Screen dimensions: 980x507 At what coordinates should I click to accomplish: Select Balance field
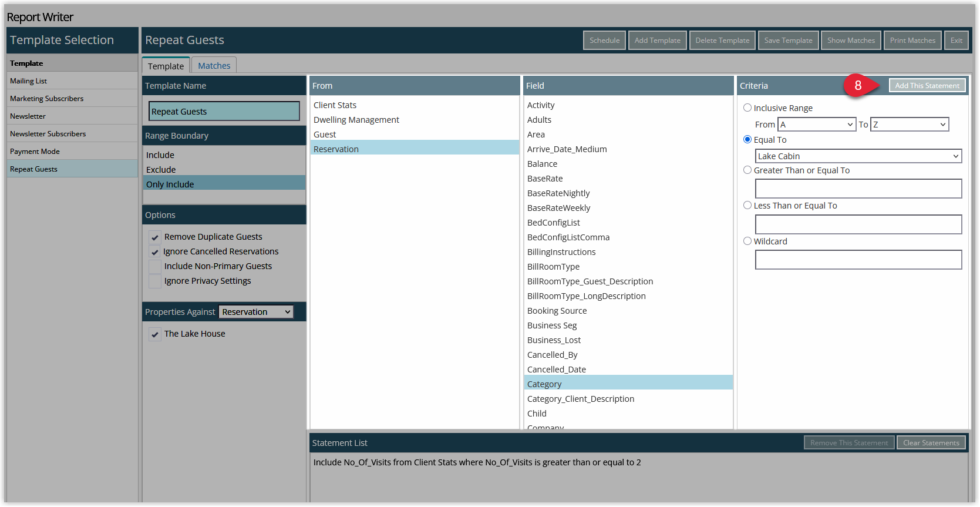tap(628, 164)
